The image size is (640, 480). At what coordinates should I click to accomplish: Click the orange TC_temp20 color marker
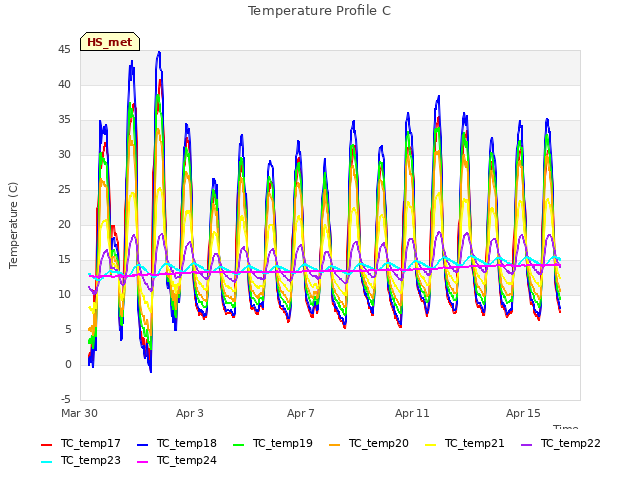click(334, 445)
